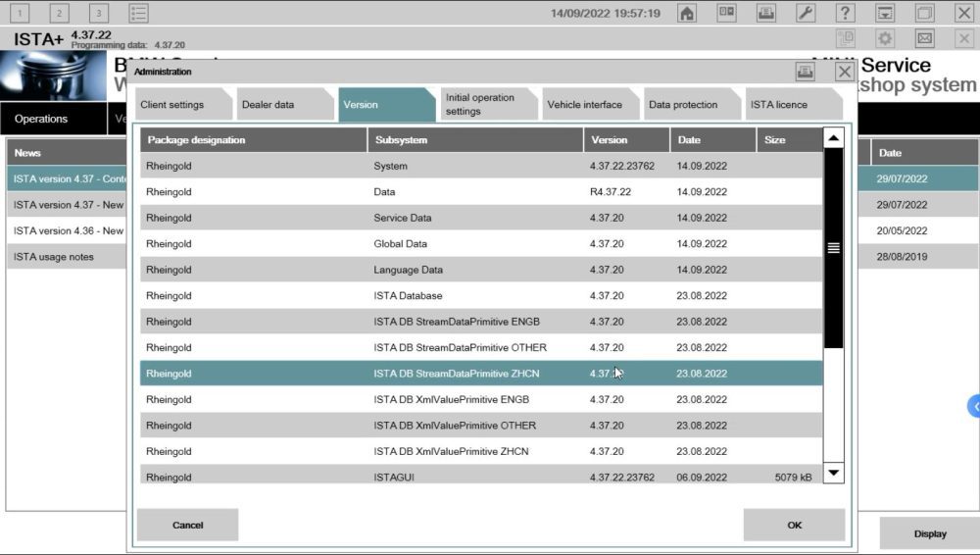Select ISTA DB StreamDataPrimitive OTHER row

(x=481, y=348)
